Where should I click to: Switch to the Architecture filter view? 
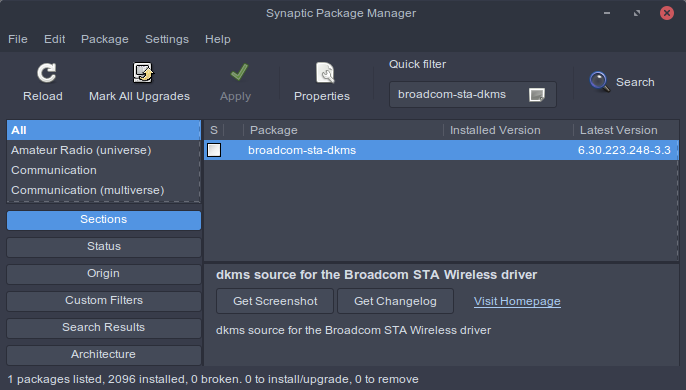(x=104, y=355)
